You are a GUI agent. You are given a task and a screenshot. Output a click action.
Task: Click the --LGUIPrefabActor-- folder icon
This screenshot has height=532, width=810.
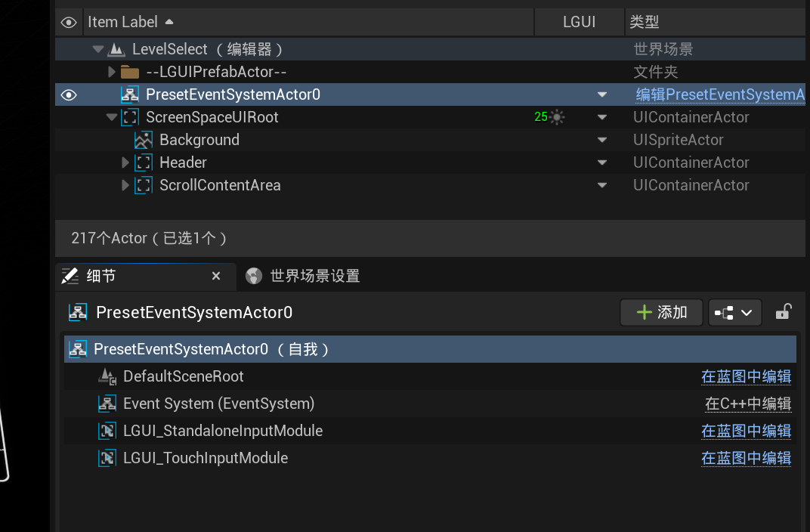[x=130, y=73]
